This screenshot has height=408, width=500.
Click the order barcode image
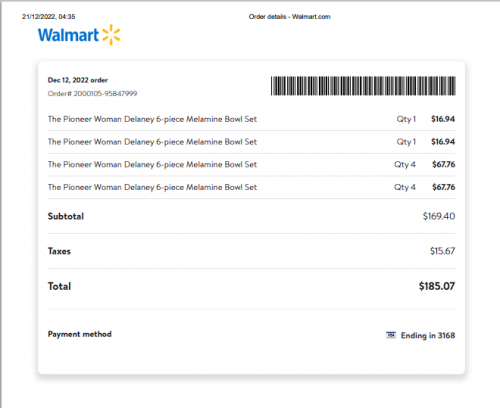pos(363,86)
